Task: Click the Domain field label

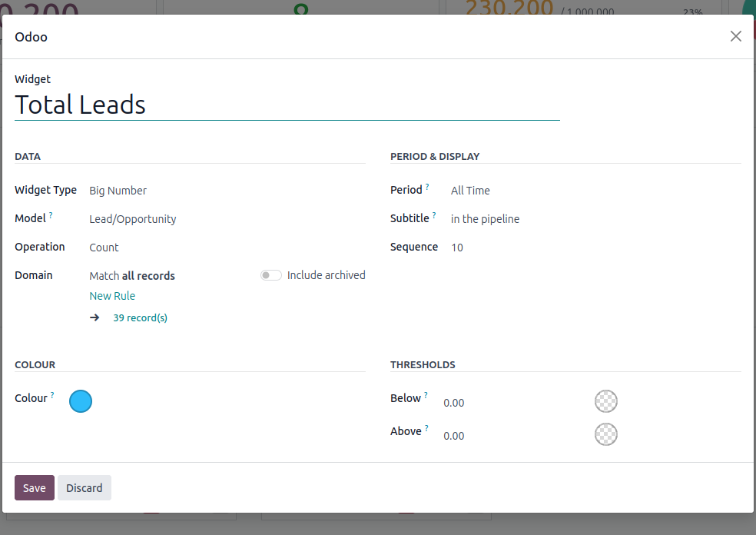Action: 33,275
